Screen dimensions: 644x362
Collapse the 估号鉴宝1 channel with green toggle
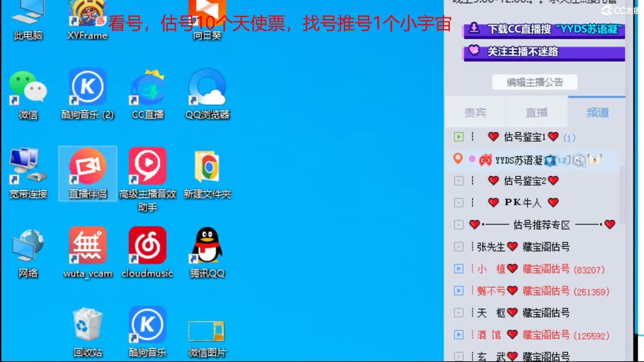click(458, 137)
